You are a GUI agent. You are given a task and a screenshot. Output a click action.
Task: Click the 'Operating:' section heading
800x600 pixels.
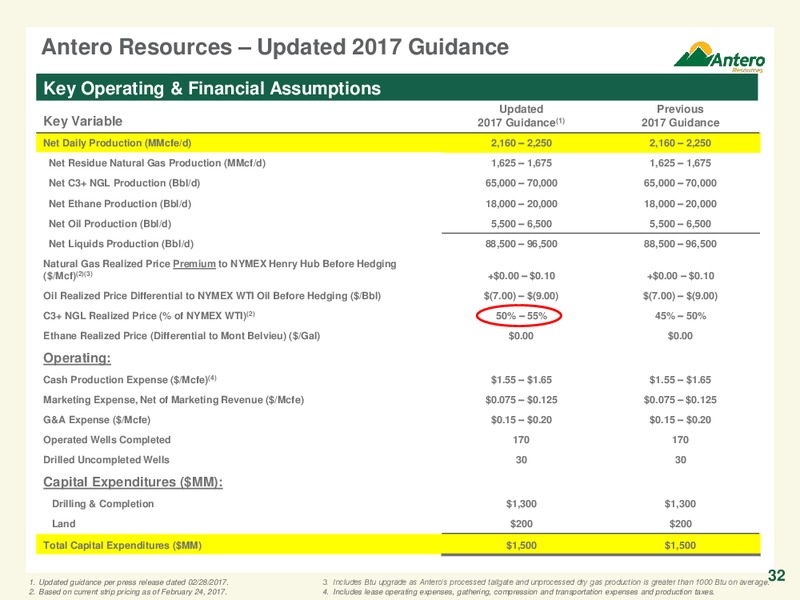pyautogui.click(x=77, y=358)
